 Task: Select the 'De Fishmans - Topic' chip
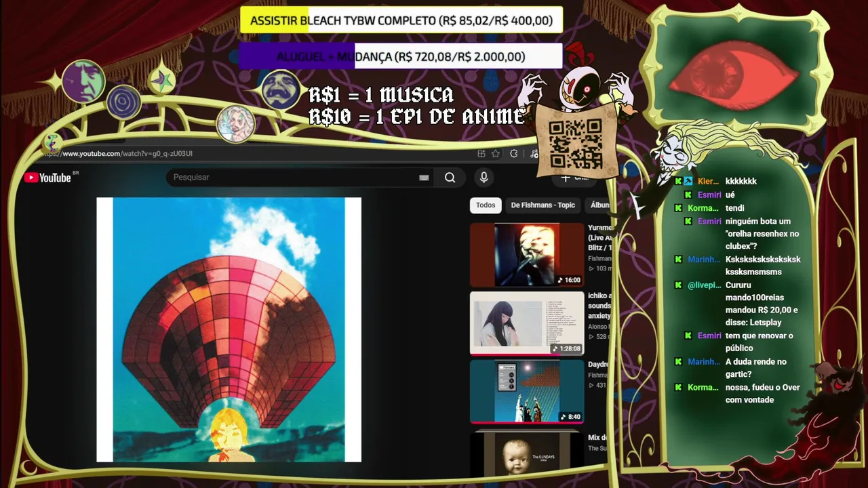tap(542, 205)
